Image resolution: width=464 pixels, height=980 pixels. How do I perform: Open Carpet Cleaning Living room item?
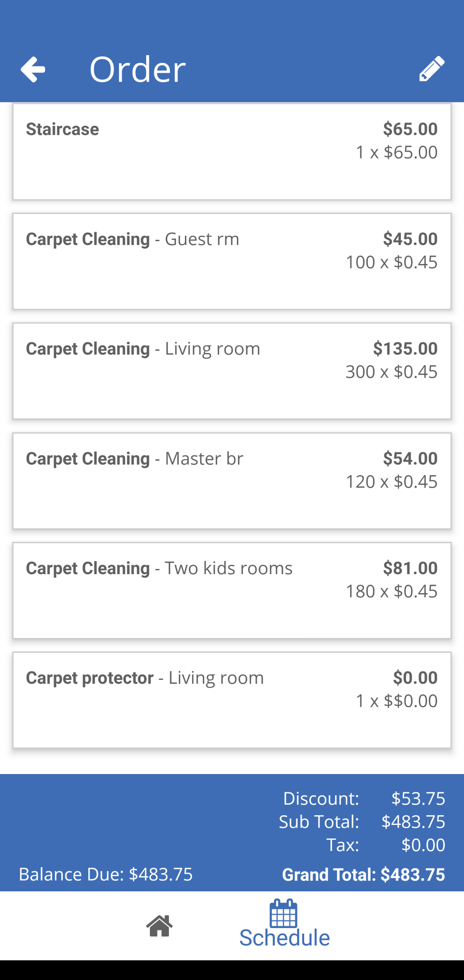[x=232, y=371]
